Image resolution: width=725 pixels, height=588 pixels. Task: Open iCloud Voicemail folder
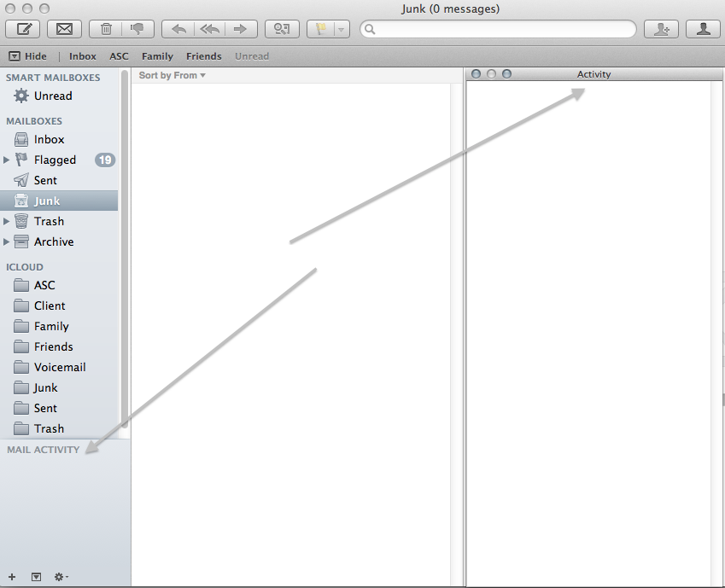(59, 367)
